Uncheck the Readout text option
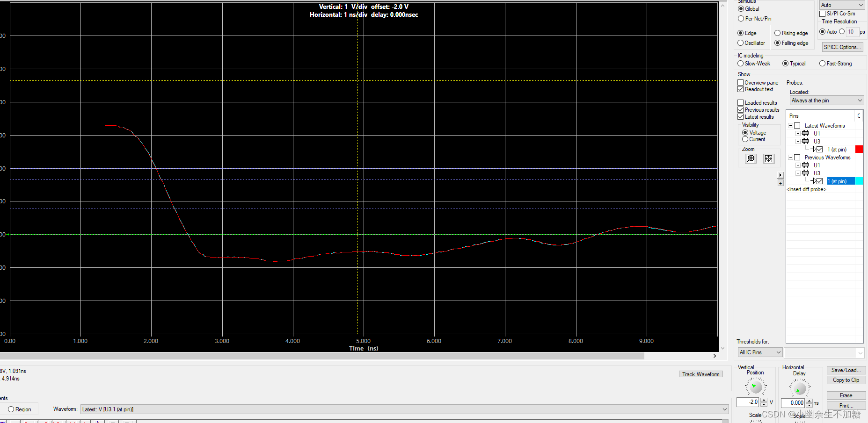Image resolution: width=868 pixels, height=423 pixels. pos(741,89)
